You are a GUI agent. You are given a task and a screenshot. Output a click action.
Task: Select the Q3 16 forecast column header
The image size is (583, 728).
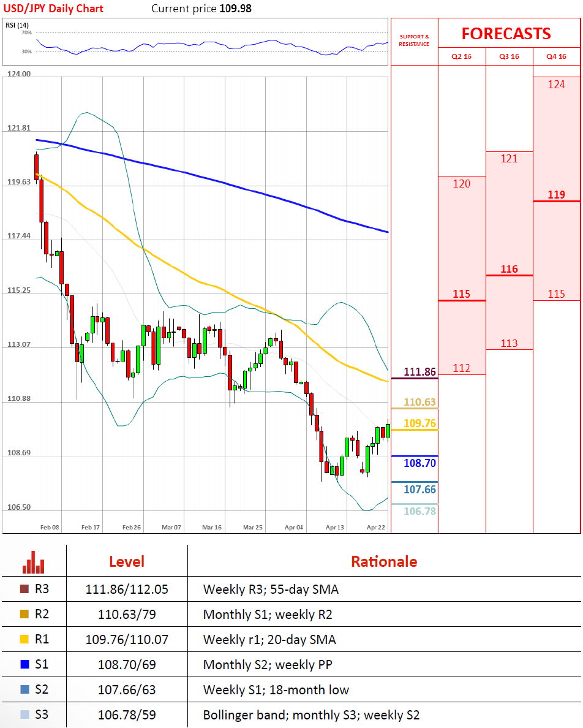509,56
